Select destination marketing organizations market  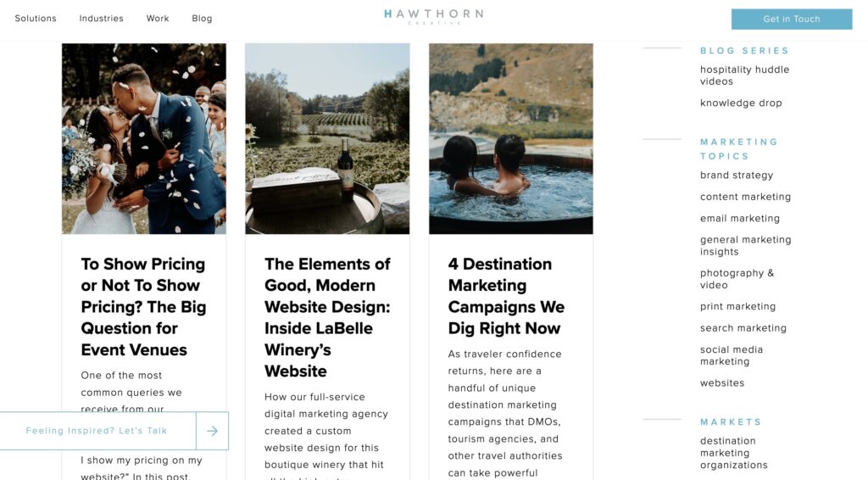[x=733, y=453]
